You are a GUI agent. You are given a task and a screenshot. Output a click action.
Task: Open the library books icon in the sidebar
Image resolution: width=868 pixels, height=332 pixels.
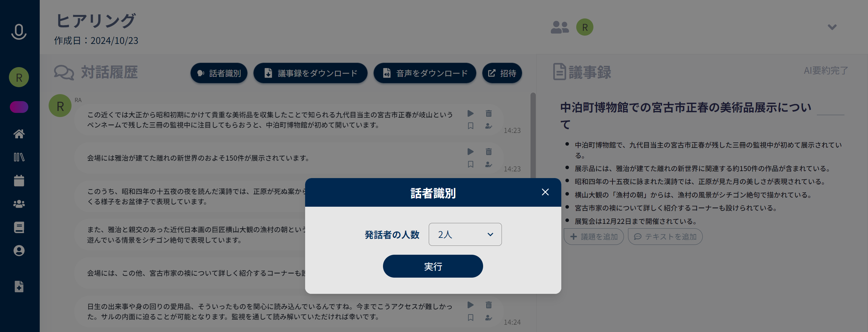tap(19, 157)
